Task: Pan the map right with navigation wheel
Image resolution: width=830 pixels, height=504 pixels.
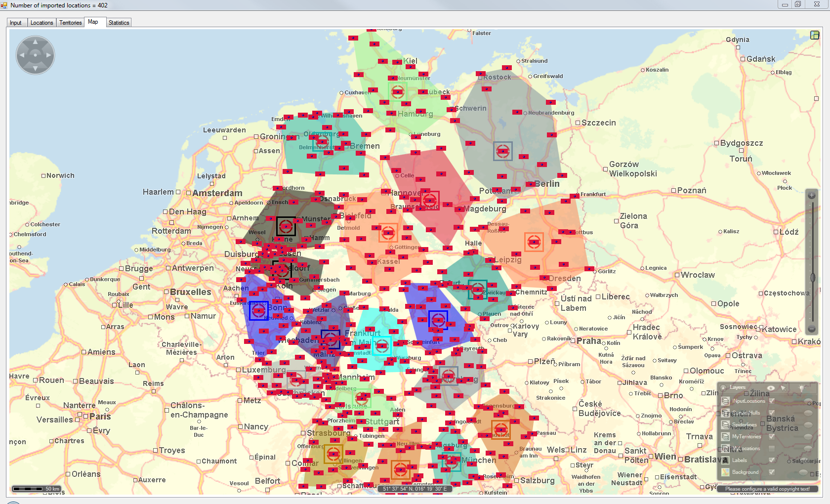Action: (48, 55)
